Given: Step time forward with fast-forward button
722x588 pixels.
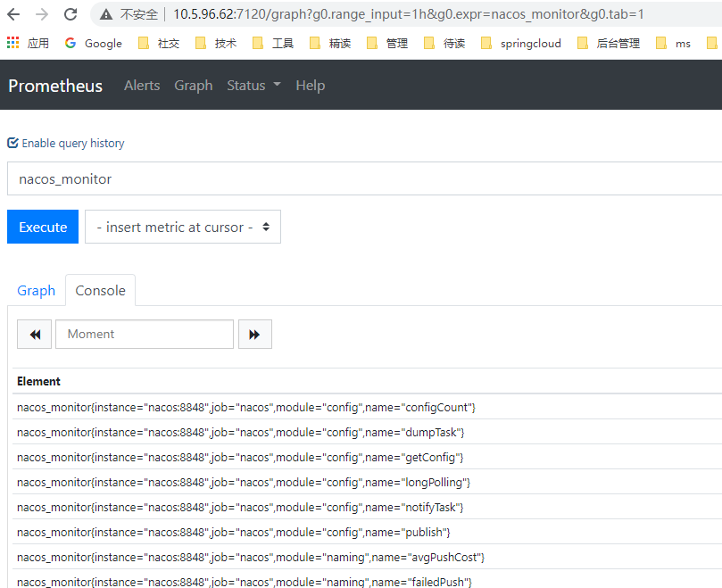Looking at the screenshot, I should click(x=255, y=335).
